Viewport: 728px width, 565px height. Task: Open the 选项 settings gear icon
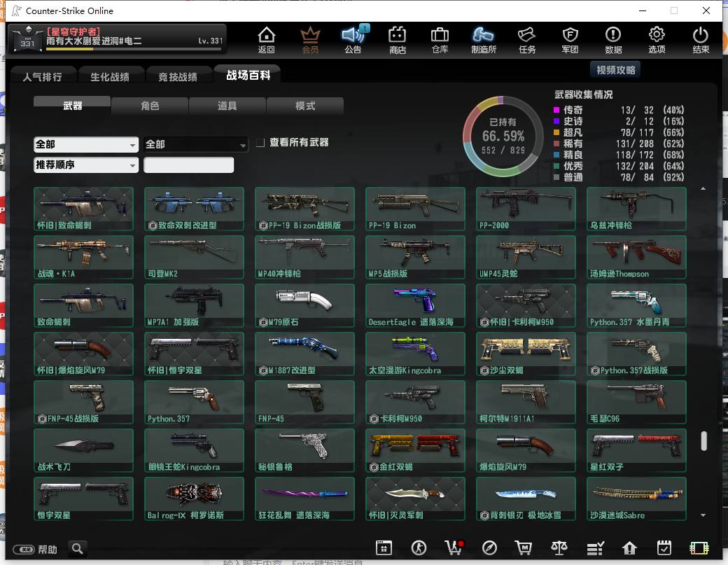(657, 40)
